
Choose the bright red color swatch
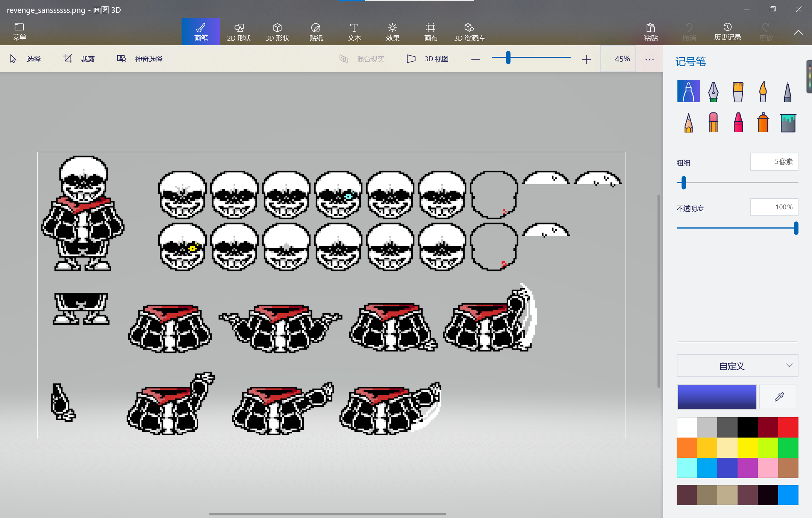coord(788,427)
